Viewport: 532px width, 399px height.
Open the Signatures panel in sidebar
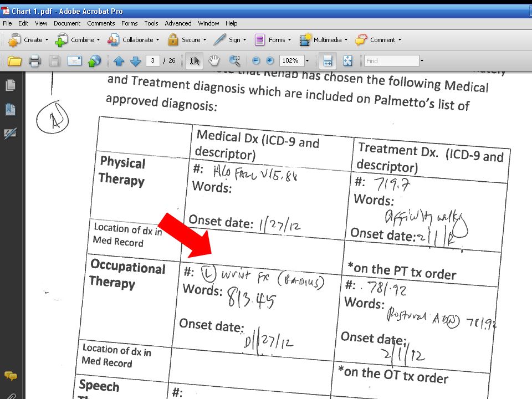point(11,134)
